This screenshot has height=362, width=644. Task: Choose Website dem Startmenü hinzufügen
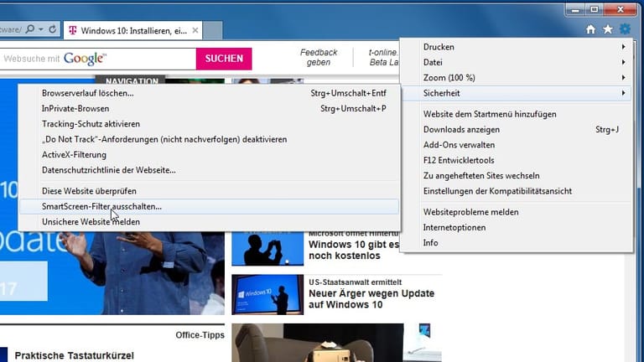tap(517, 114)
